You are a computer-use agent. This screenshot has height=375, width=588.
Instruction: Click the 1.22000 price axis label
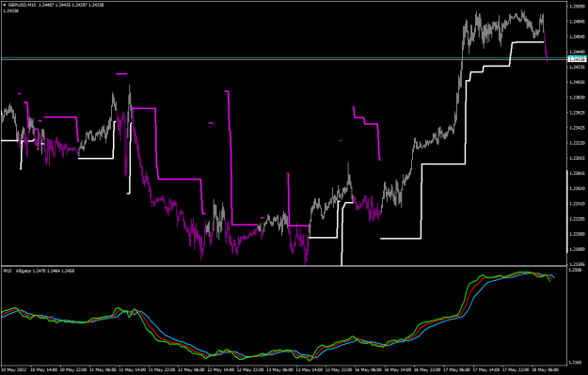pos(577,234)
